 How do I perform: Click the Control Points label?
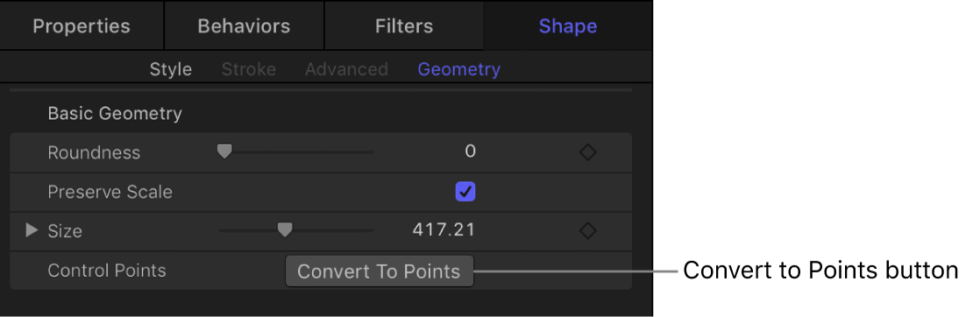pyautogui.click(x=107, y=271)
